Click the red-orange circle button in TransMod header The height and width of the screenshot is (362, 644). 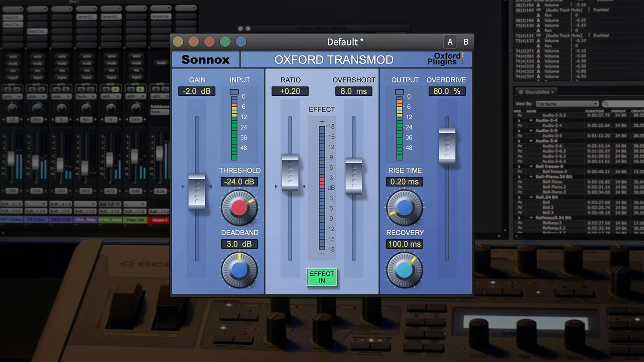point(209,41)
